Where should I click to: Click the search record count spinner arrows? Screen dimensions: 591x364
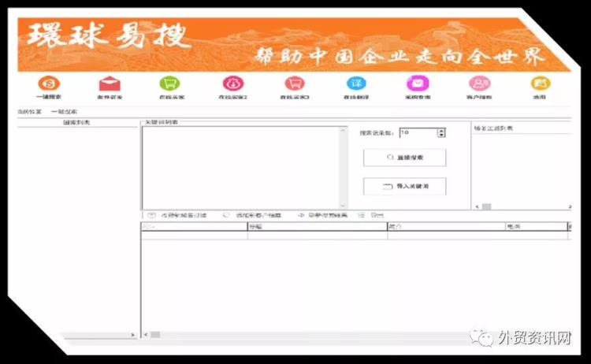[x=441, y=132]
